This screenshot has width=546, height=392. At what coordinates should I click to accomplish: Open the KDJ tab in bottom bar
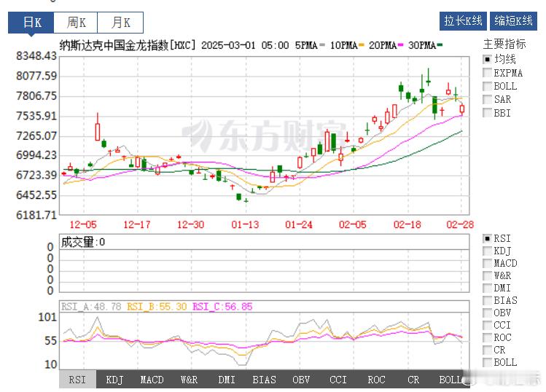(114, 380)
